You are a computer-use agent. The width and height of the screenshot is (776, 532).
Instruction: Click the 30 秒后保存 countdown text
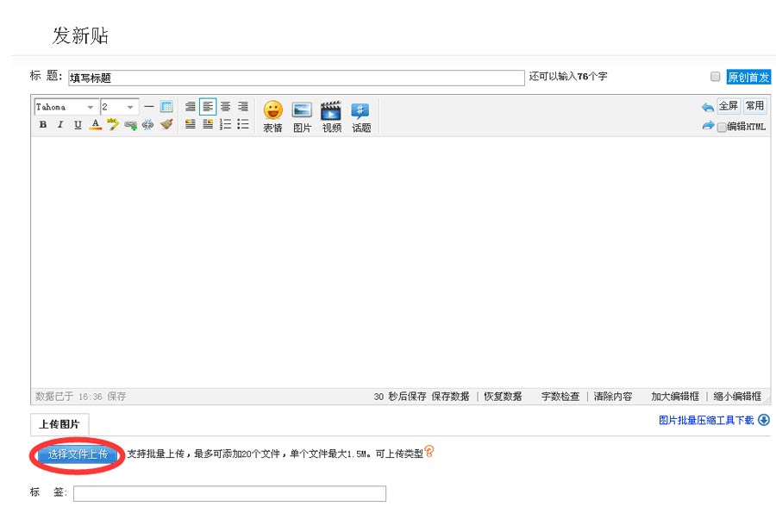400,397
